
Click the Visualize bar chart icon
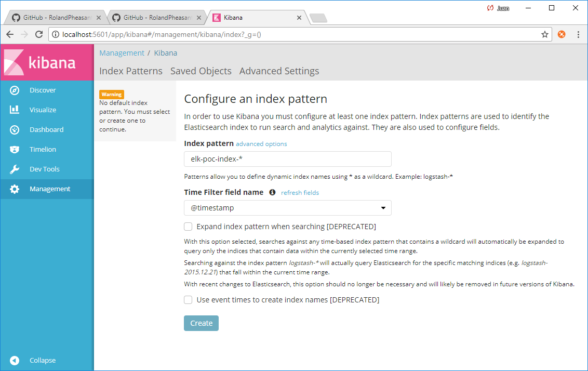[x=14, y=110]
